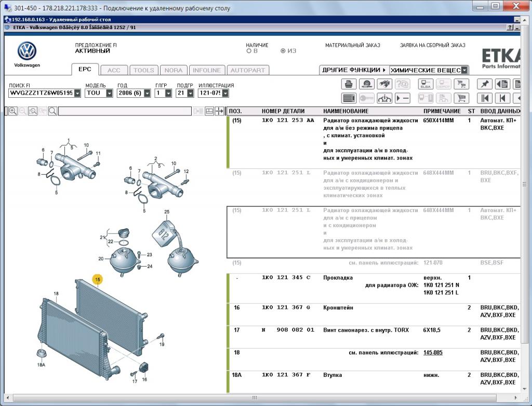
Task: Click МАТЕРИАЛЬНЫЙ ЗАКАЗ label
Action: coord(353,45)
